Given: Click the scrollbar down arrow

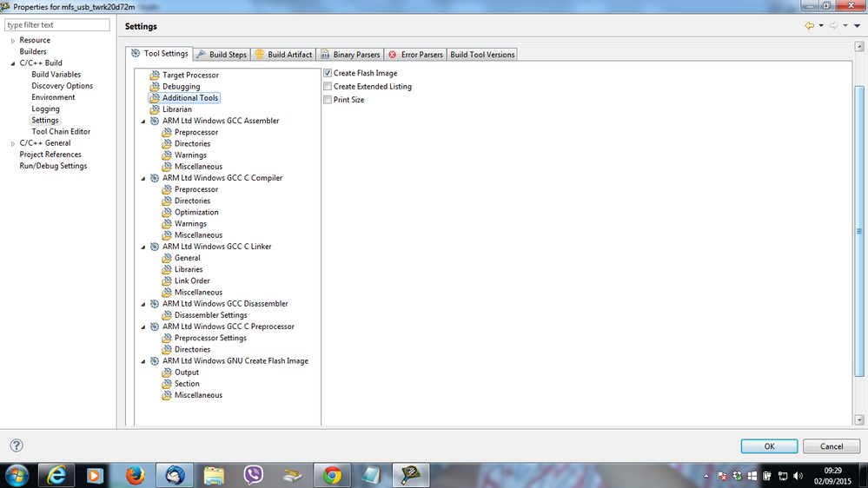Looking at the screenshot, I should coord(859,420).
